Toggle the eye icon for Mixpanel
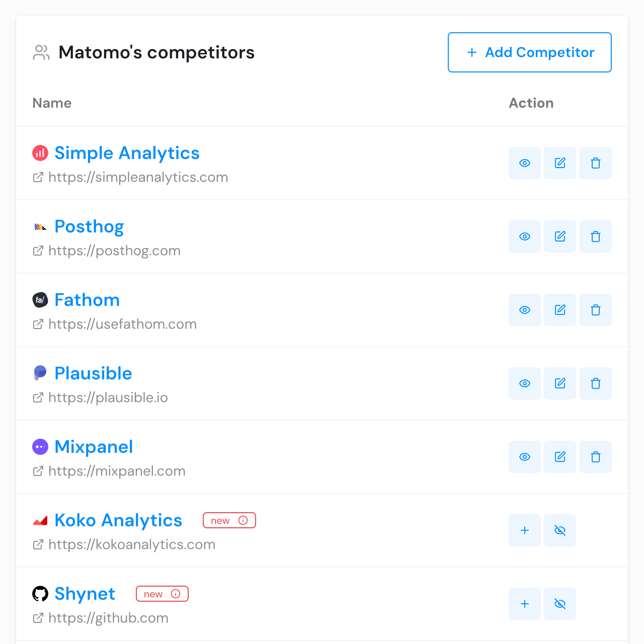This screenshot has width=644, height=644. pyautogui.click(x=525, y=457)
